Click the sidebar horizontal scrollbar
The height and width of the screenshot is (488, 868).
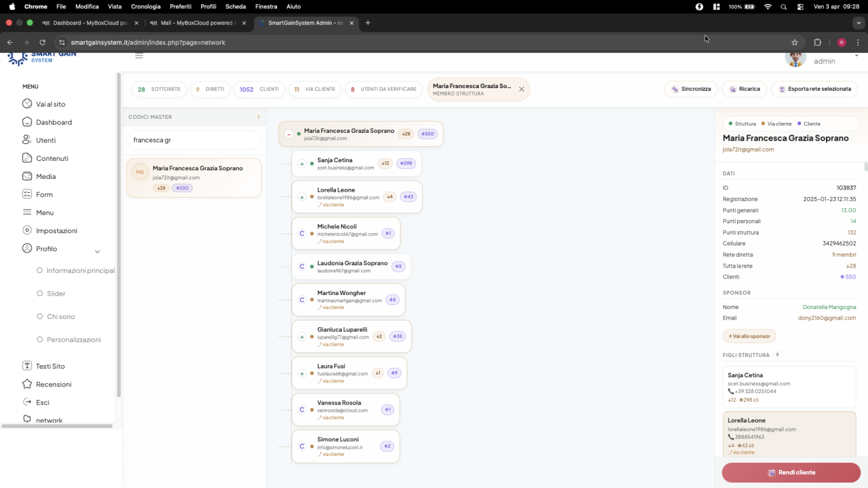[x=57, y=426]
